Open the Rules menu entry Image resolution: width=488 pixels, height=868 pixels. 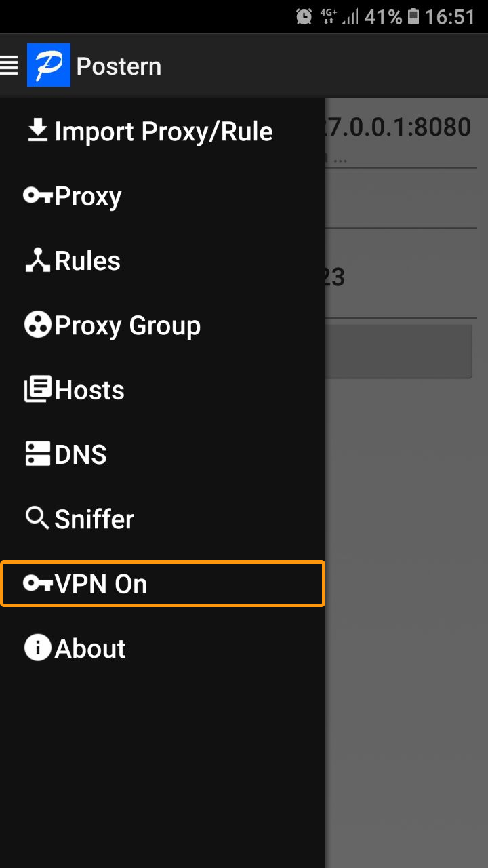pyautogui.click(x=163, y=260)
